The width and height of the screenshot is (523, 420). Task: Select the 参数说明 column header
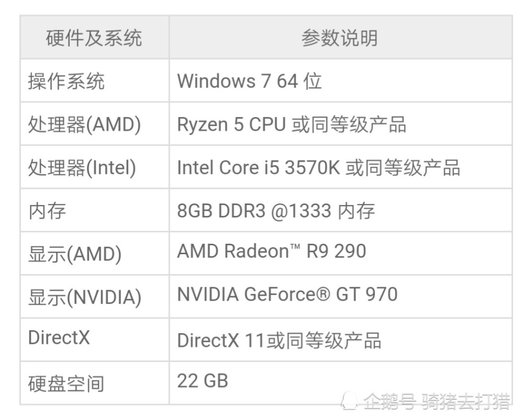[339, 38]
